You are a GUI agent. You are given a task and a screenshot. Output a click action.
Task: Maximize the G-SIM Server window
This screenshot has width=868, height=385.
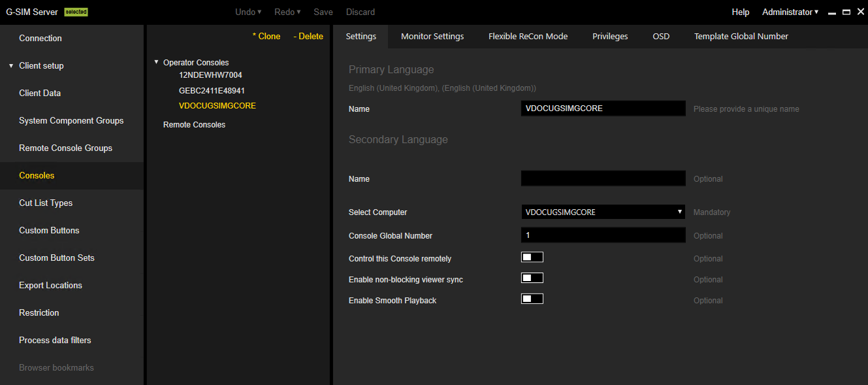(x=846, y=12)
